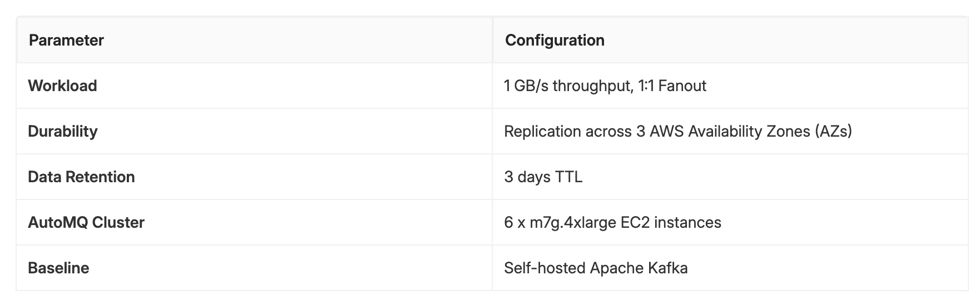Click the 'Self-hosted Apache Kafka' cell
This screenshot has height=300, width=980.
(596, 268)
